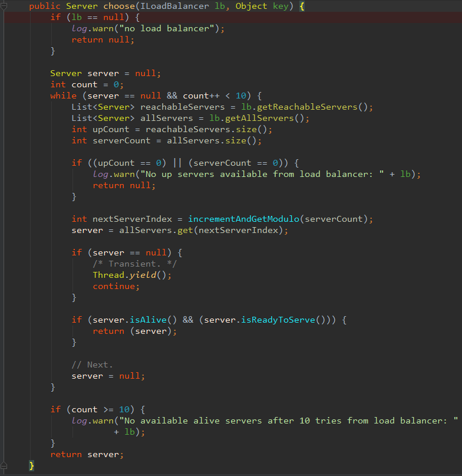Click 'return null;' under no load balancer

click(103, 40)
